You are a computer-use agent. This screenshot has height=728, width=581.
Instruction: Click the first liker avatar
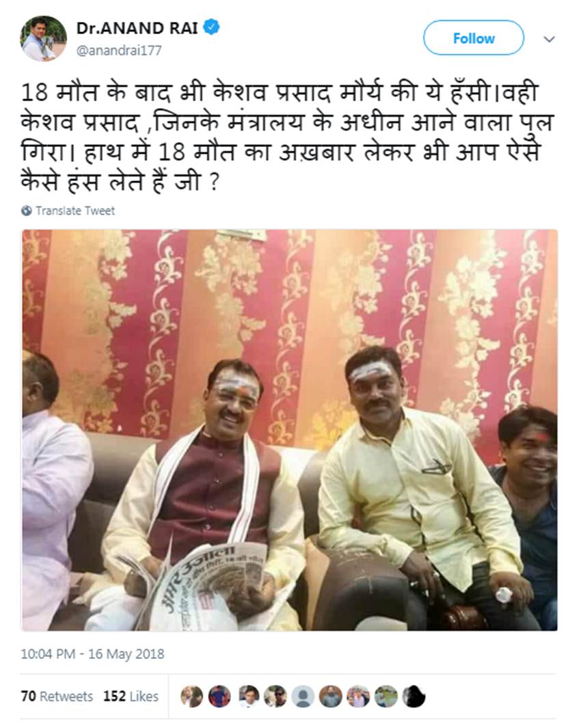coord(192,697)
